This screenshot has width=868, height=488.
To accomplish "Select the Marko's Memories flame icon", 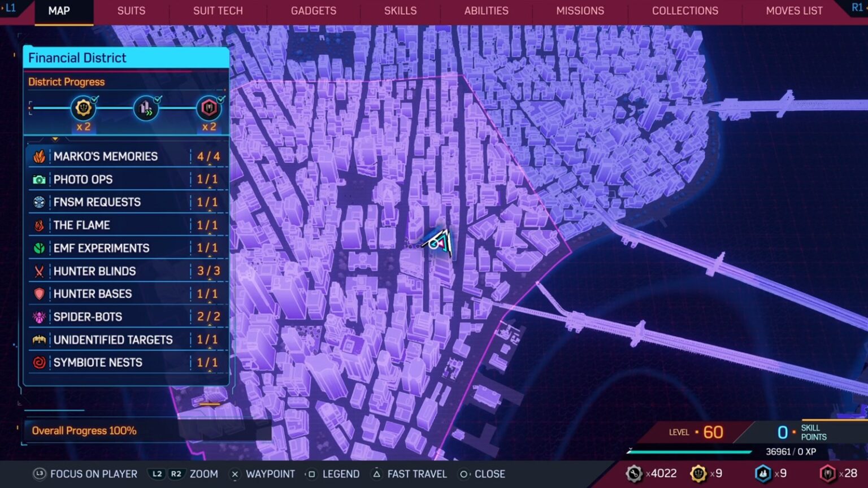I will 39,156.
